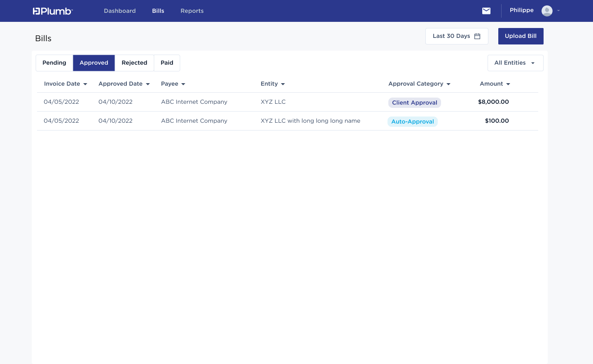
Task: Click the Client Approval badge
Action: pos(415,103)
